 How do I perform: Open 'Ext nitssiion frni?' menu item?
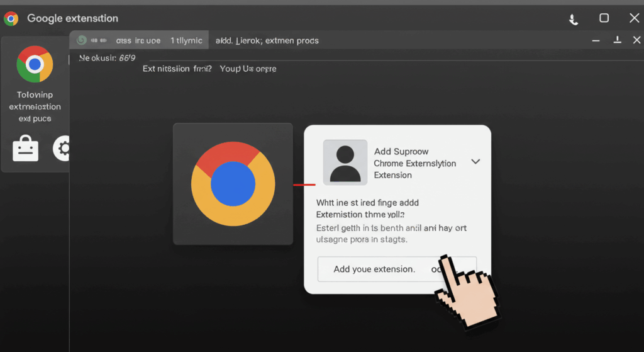[177, 69]
